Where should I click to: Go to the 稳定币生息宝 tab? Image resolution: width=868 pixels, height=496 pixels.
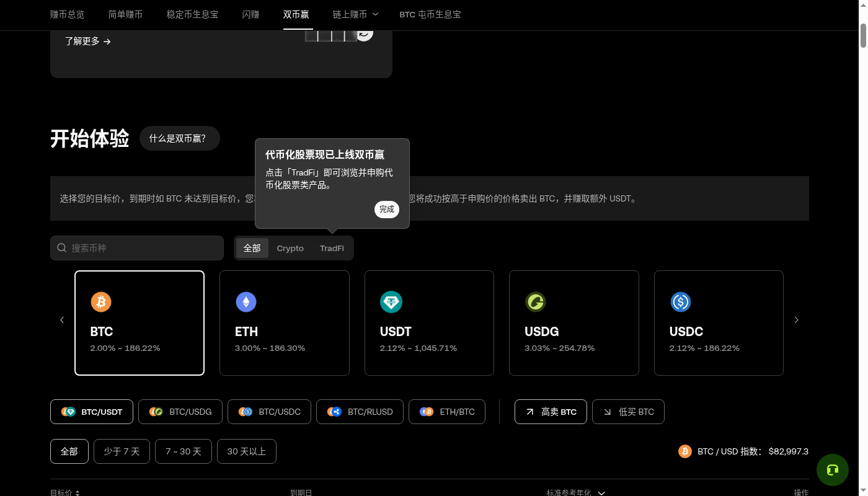tap(192, 14)
